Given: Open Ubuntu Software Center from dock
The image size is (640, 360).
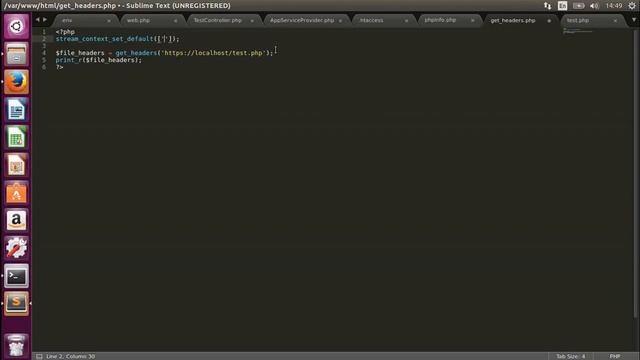Looking at the screenshot, I should tap(16, 193).
